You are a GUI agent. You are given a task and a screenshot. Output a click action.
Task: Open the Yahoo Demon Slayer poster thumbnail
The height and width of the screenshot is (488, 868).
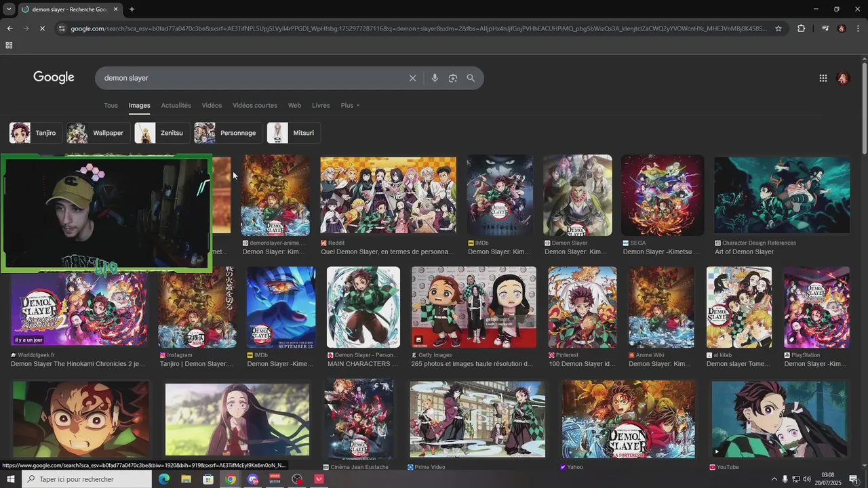629,419
